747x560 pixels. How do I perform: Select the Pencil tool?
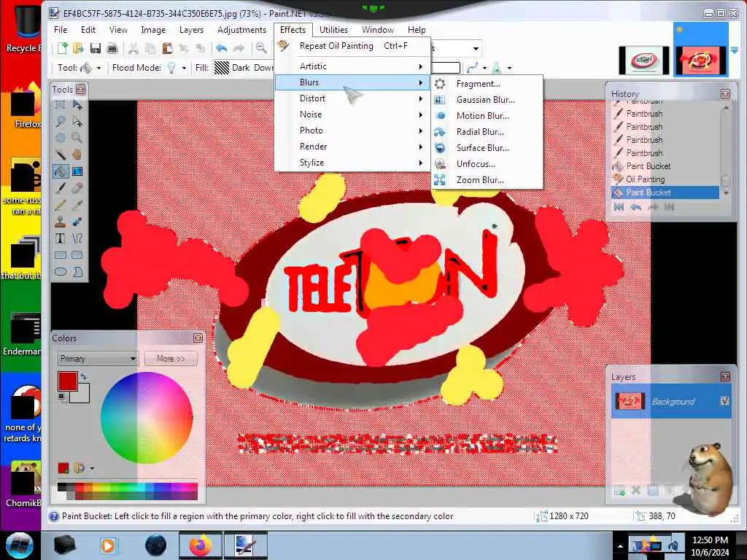point(61,205)
